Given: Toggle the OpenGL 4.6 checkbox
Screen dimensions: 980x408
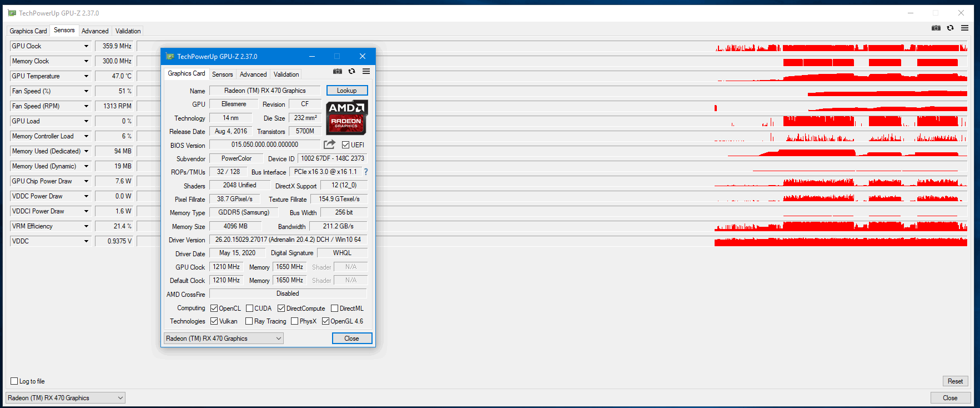Looking at the screenshot, I should (x=325, y=321).
